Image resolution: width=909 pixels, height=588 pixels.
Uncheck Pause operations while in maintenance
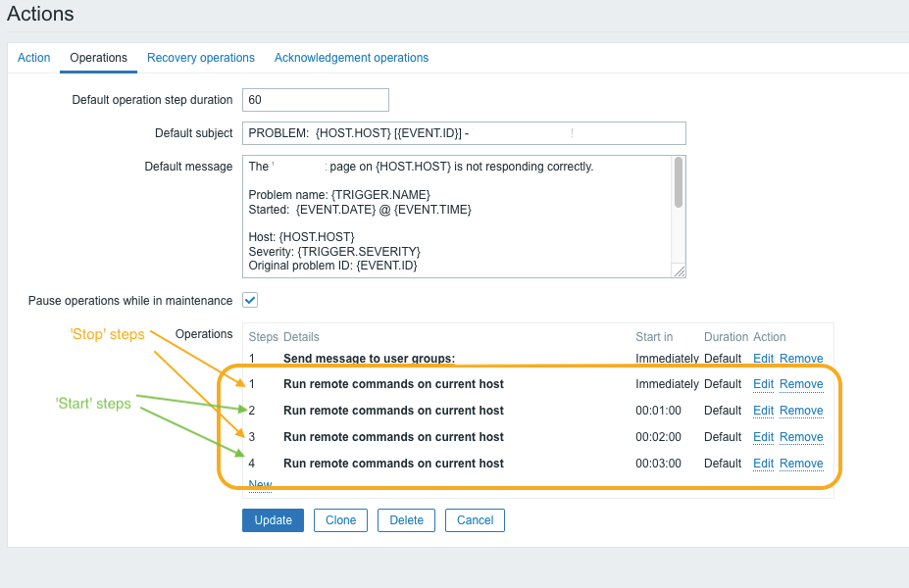pos(250,300)
